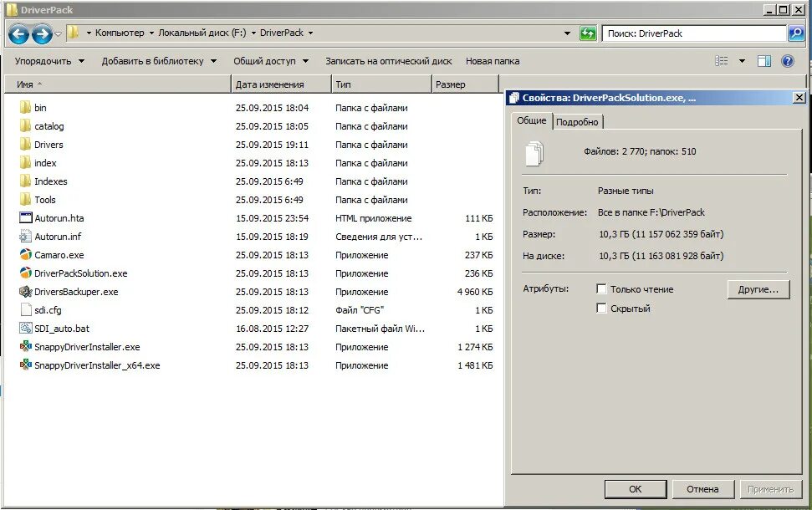Image resolution: width=812 pixels, height=510 pixels.
Task: Click the Autorun.inf file icon
Action: coord(25,237)
